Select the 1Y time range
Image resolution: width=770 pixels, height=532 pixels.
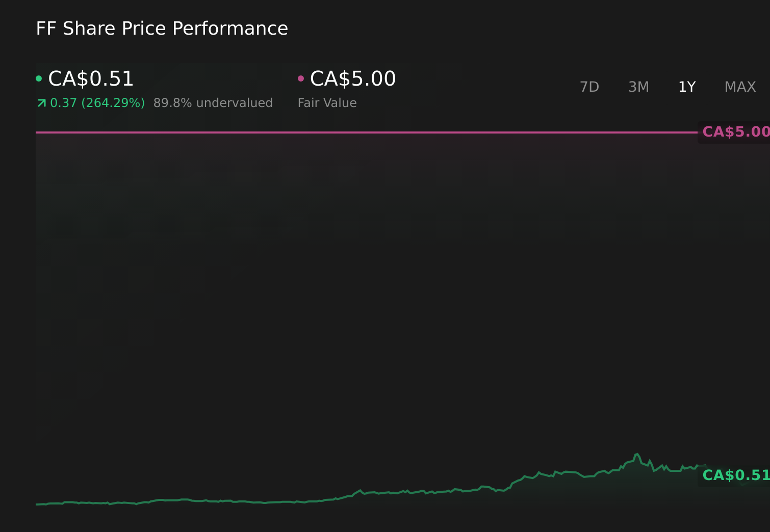tap(687, 87)
